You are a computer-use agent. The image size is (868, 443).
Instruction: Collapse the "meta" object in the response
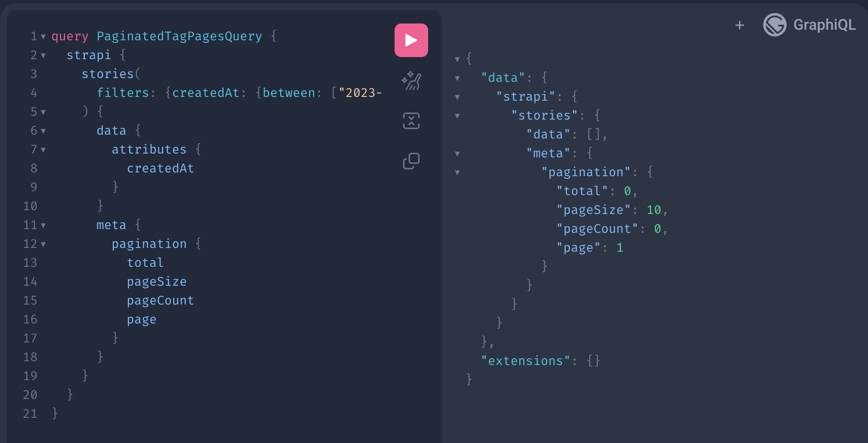[x=457, y=153]
